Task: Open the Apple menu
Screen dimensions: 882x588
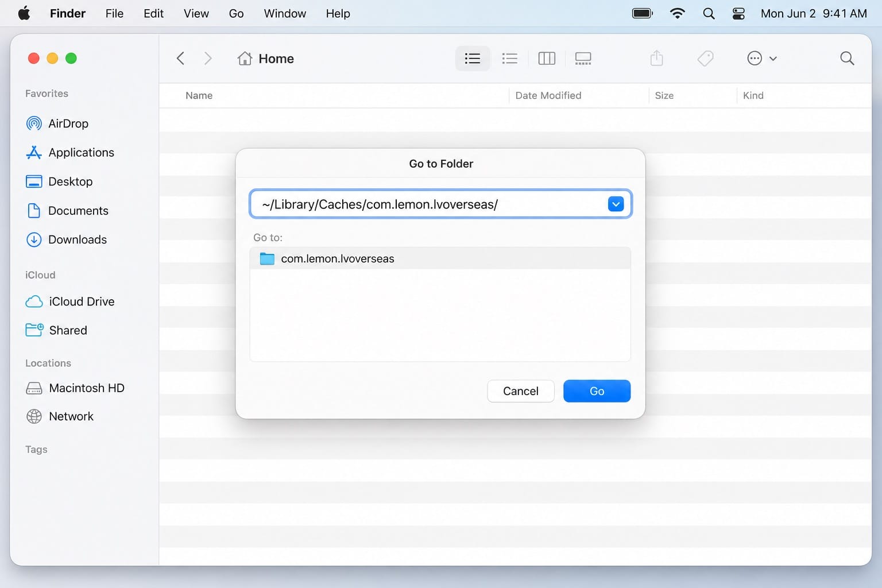Action: [x=24, y=13]
